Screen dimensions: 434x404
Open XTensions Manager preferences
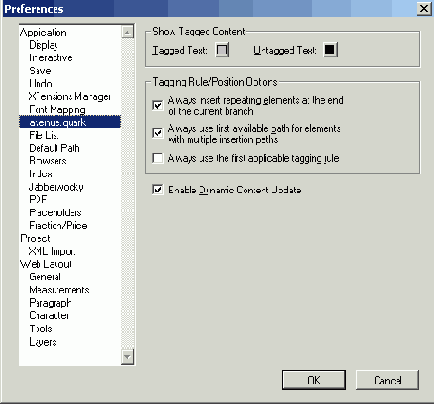70,96
